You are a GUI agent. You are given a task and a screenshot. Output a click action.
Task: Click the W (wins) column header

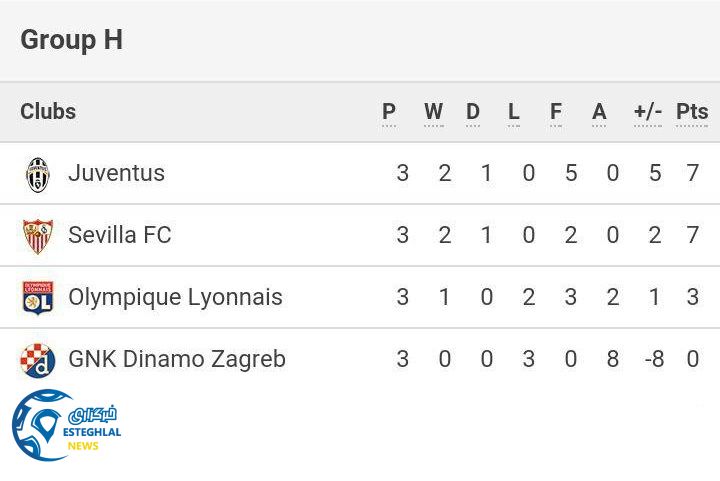point(433,112)
